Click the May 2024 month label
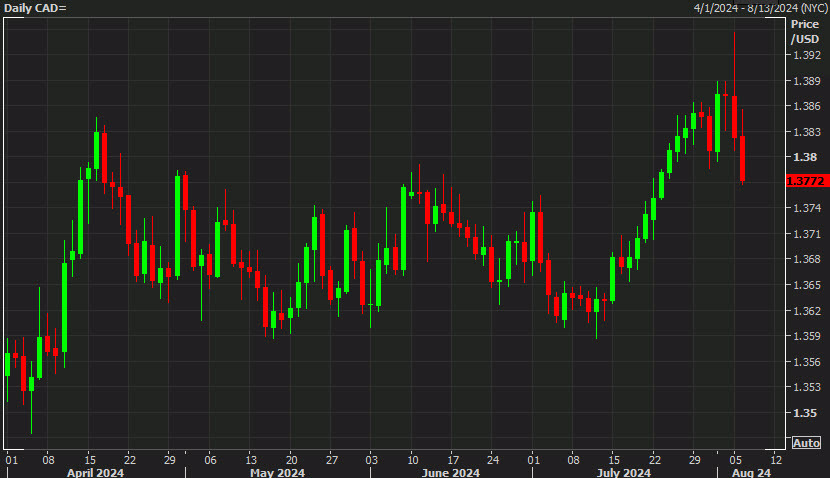The image size is (830, 478). 277,472
